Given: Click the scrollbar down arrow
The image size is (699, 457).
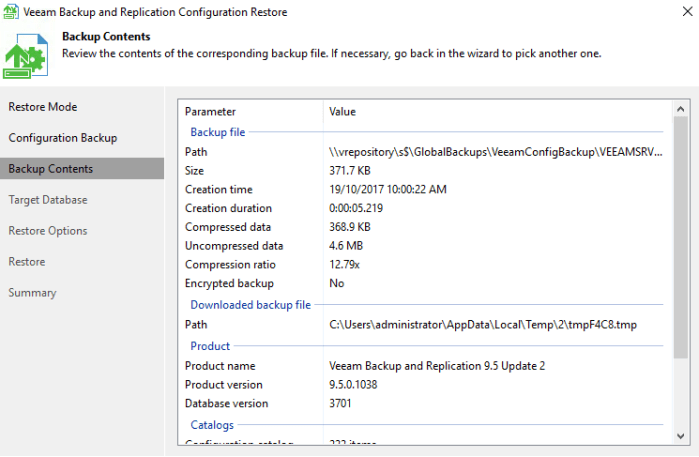Looking at the screenshot, I should point(680,436).
